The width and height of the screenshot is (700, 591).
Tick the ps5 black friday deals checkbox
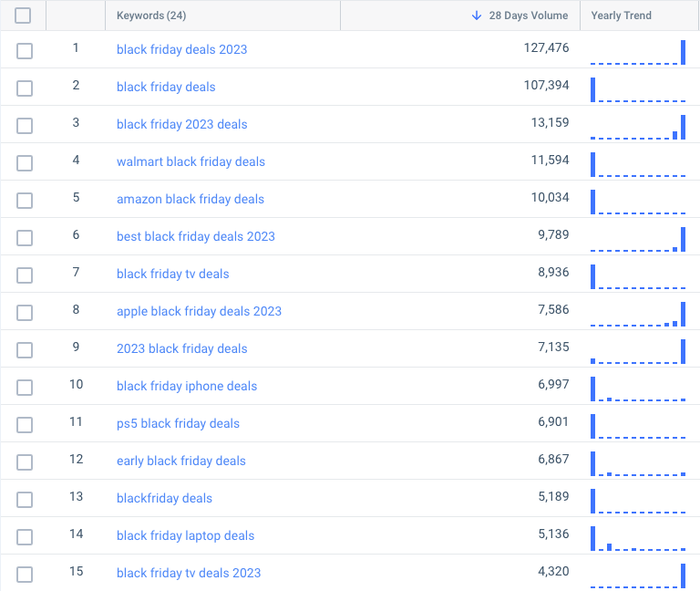[25, 425]
